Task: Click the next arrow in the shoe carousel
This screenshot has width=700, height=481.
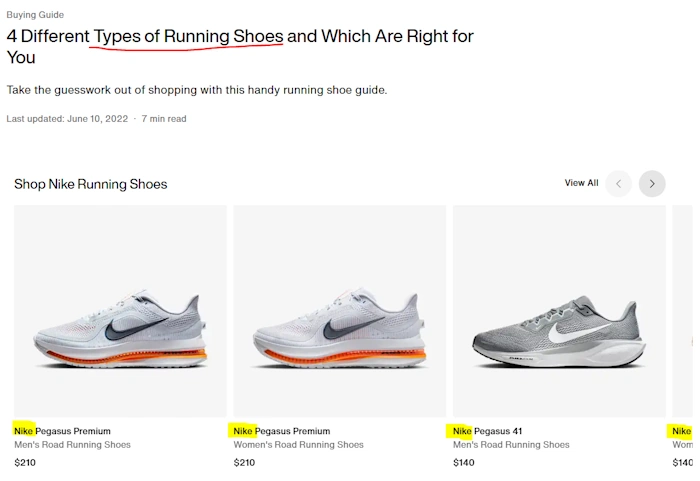Action: [x=652, y=184]
